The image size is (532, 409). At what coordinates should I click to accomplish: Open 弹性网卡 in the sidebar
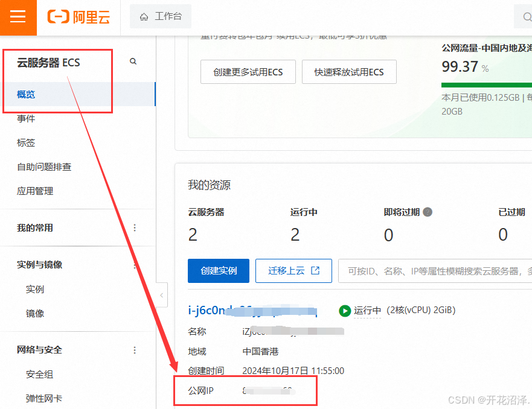click(x=44, y=399)
